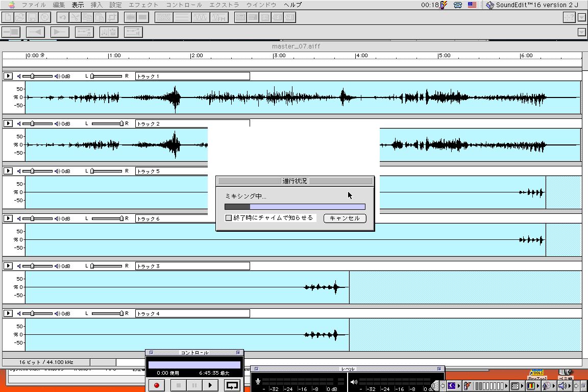Viewport: 588px width, 392px height.
Task: Click the Open folder toolbar icon
Action: tap(20, 17)
